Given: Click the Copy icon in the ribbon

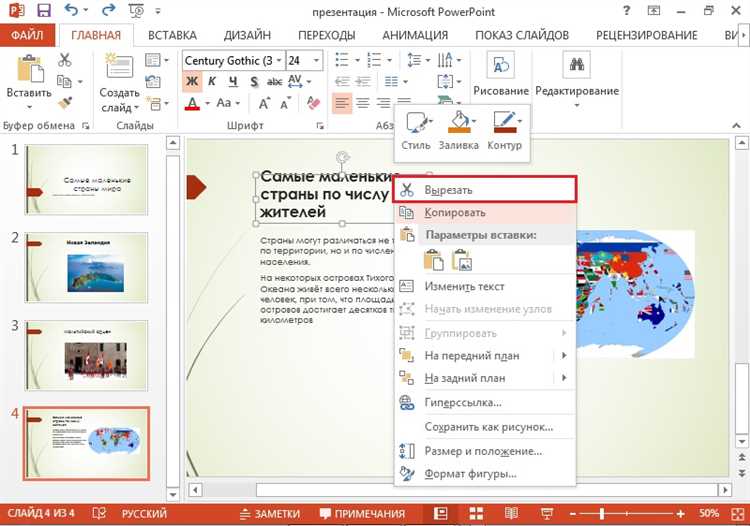Looking at the screenshot, I should pos(64,81).
